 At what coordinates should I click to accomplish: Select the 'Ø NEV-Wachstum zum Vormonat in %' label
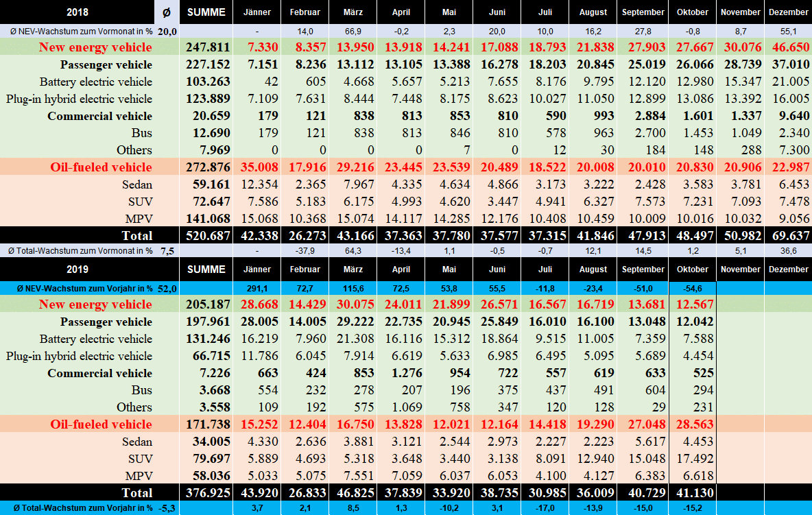tap(82, 32)
